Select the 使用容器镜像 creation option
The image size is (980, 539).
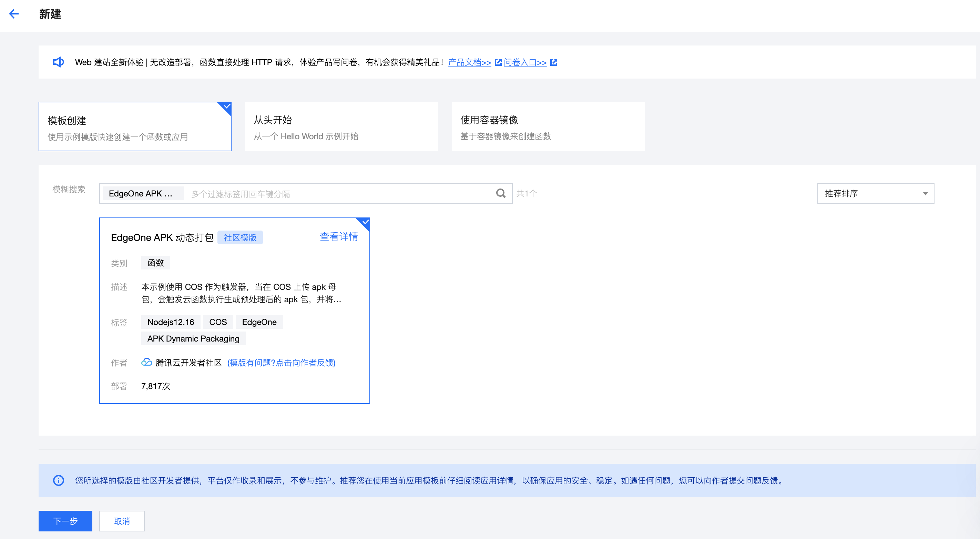coord(548,127)
